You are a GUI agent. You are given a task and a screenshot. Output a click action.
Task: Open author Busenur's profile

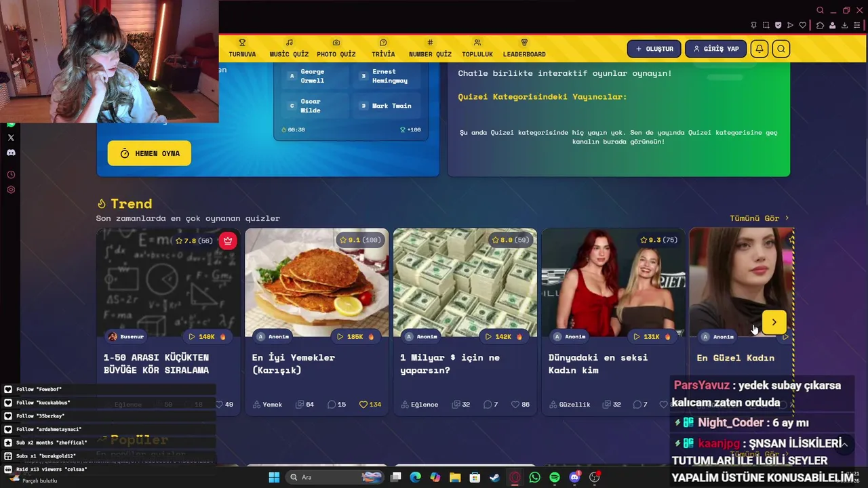point(127,337)
